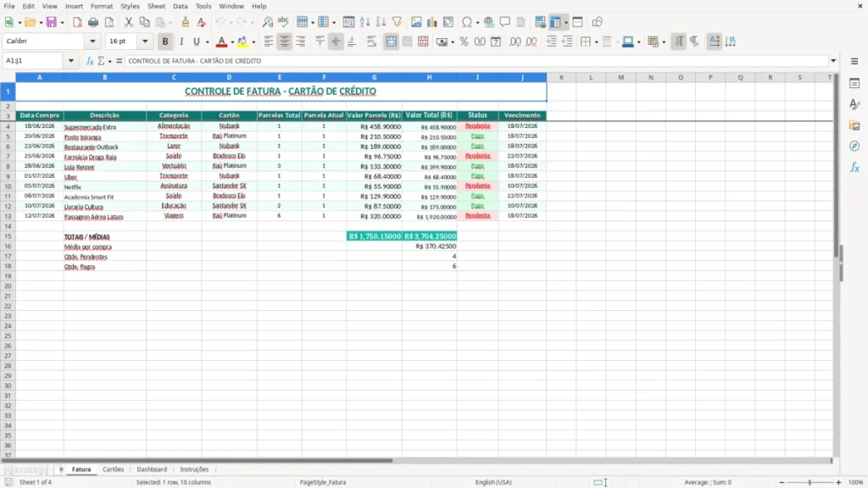The height and width of the screenshot is (488, 868).
Task: Insert a special character
Action: coord(467,22)
